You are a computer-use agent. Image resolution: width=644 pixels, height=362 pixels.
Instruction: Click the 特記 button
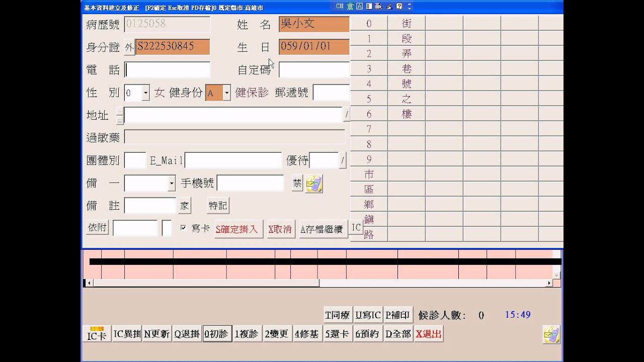click(218, 205)
